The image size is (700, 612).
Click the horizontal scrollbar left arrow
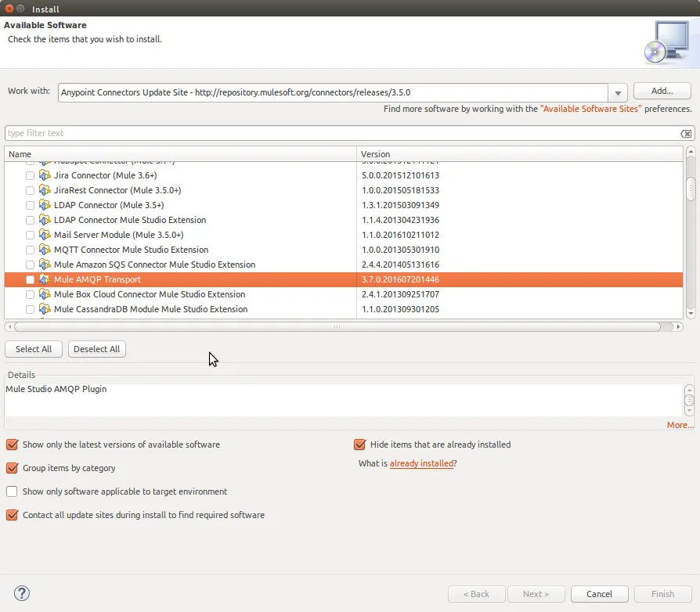point(9,327)
